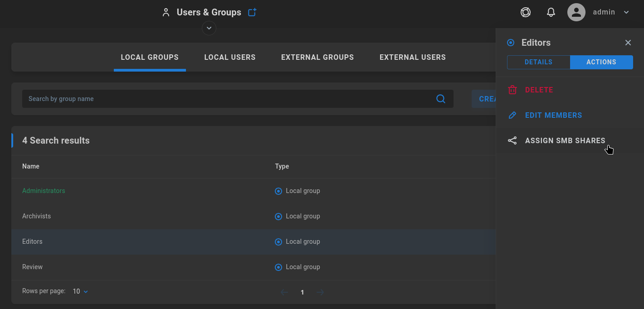Select the Archivists group row
This screenshot has width=644, height=309.
tap(254, 216)
